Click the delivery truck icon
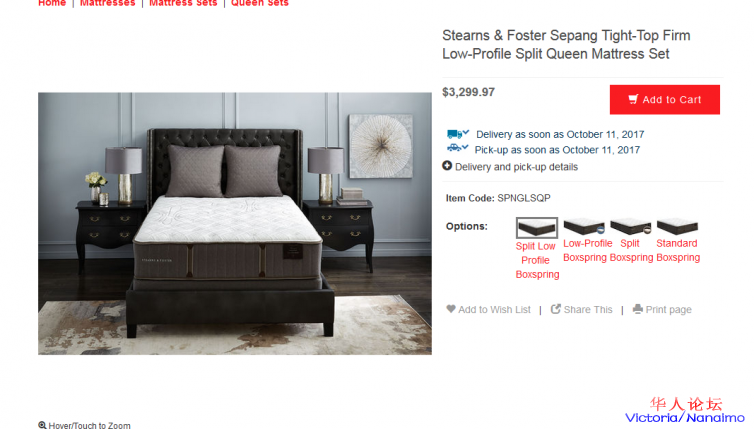The height and width of the screenshot is (429, 754). (457, 134)
